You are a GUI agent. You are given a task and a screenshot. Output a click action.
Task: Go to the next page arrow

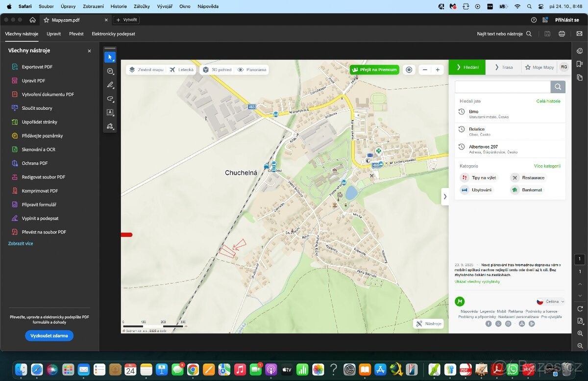coord(580,295)
